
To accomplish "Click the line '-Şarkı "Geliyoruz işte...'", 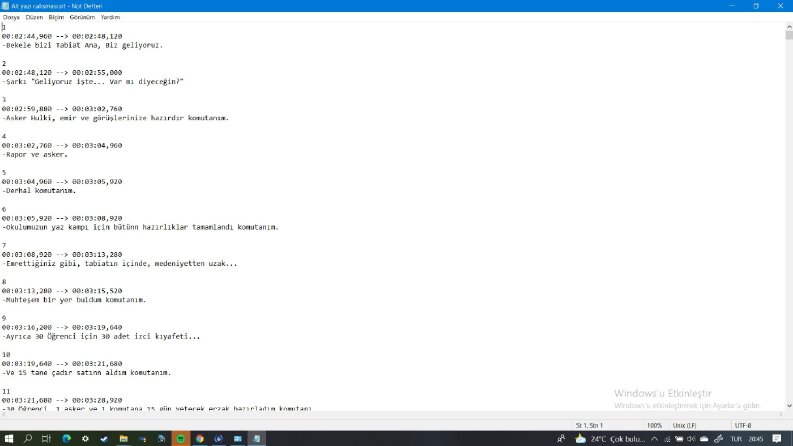I will pyautogui.click(x=93, y=81).
